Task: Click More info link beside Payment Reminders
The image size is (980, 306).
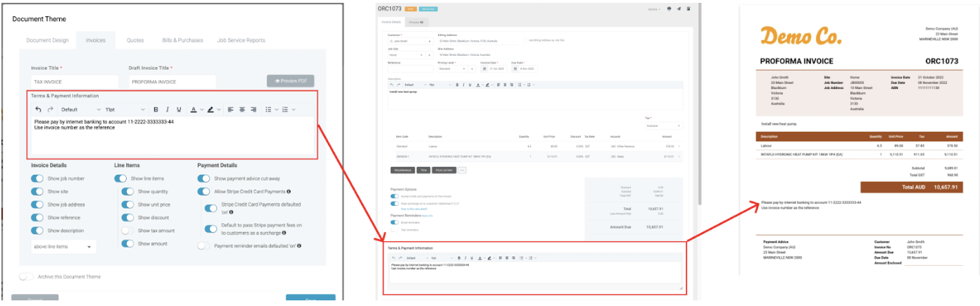Action: pyautogui.click(x=427, y=215)
